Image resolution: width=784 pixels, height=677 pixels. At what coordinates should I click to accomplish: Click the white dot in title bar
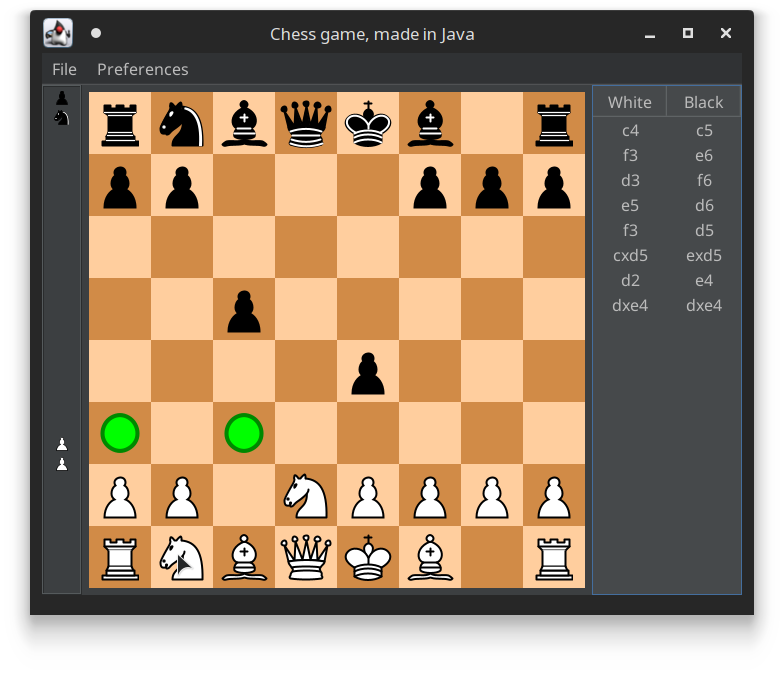click(96, 33)
